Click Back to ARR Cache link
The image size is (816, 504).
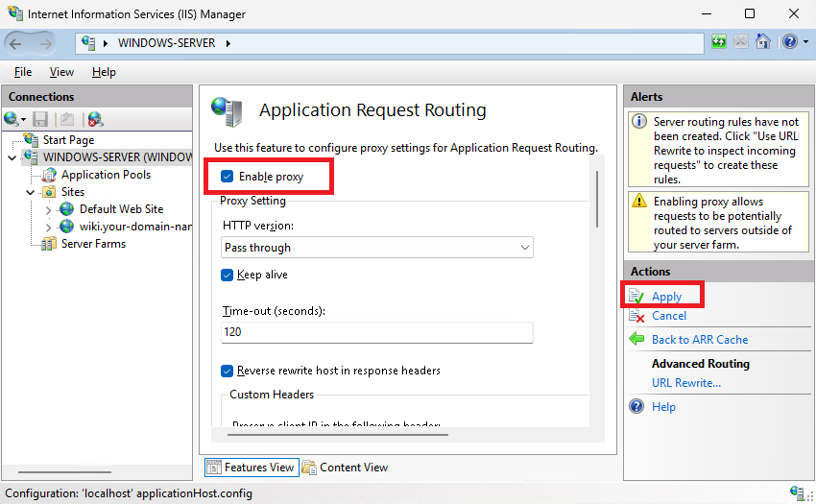pyautogui.click(x=700, y=340)
